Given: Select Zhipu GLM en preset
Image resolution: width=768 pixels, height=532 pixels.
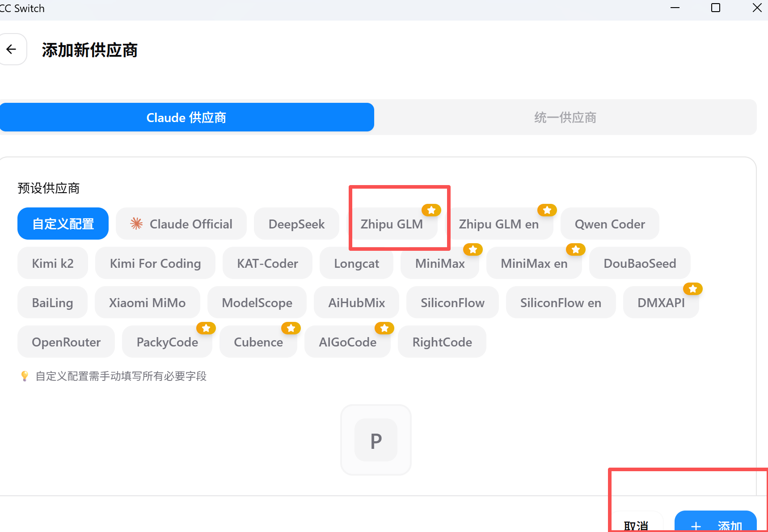Looking at the screenshot, I should click(x=498, y=224).
